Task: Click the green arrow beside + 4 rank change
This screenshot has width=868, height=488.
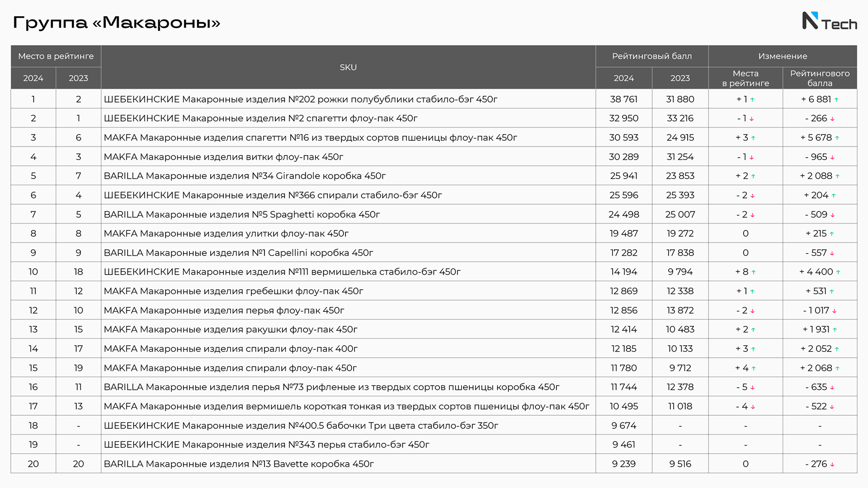Action: point(754,369)
